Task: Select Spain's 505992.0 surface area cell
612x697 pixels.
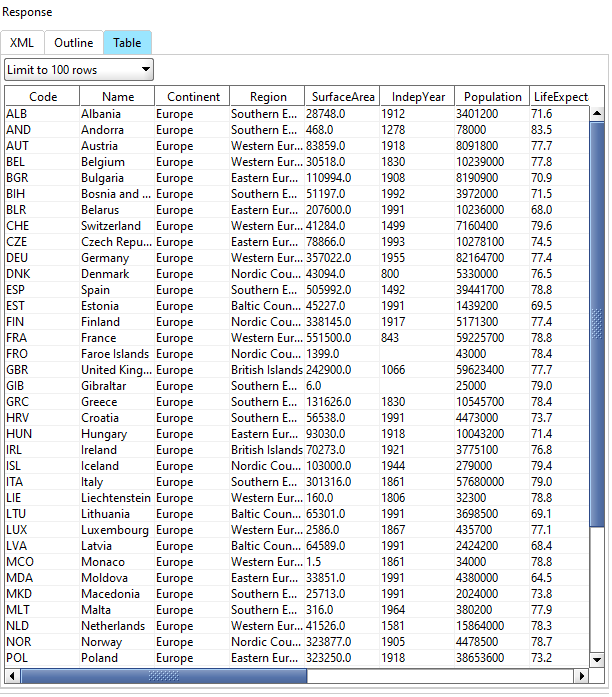Action: (x=342, y=290)
